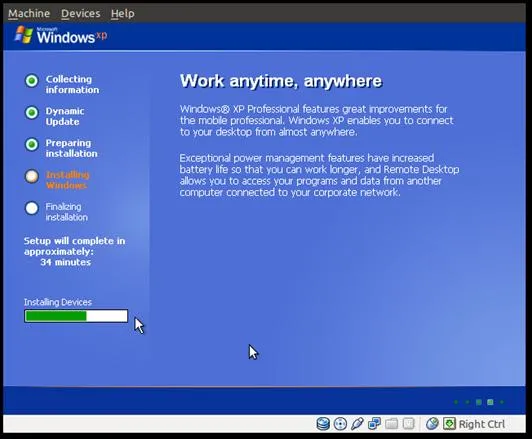This screenshot has height=439, width=532.
Task: Click the Right Ctrl host key label
Action: coord(482,424)
